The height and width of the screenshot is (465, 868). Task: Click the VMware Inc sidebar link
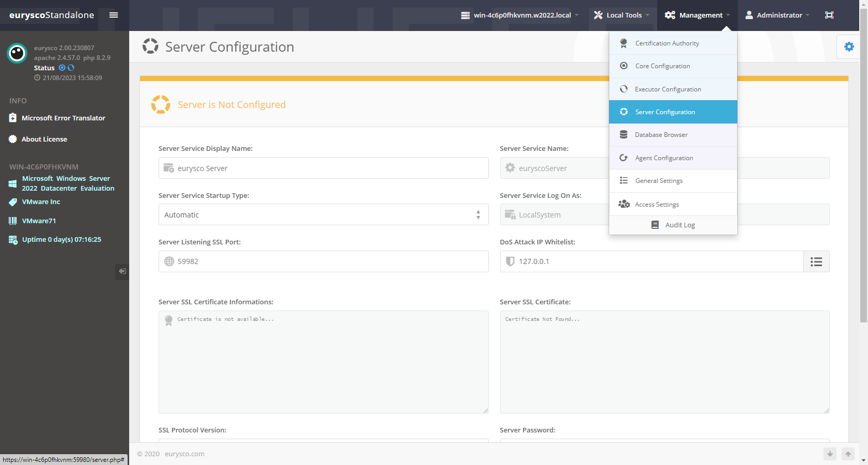[x=41, y=202]
